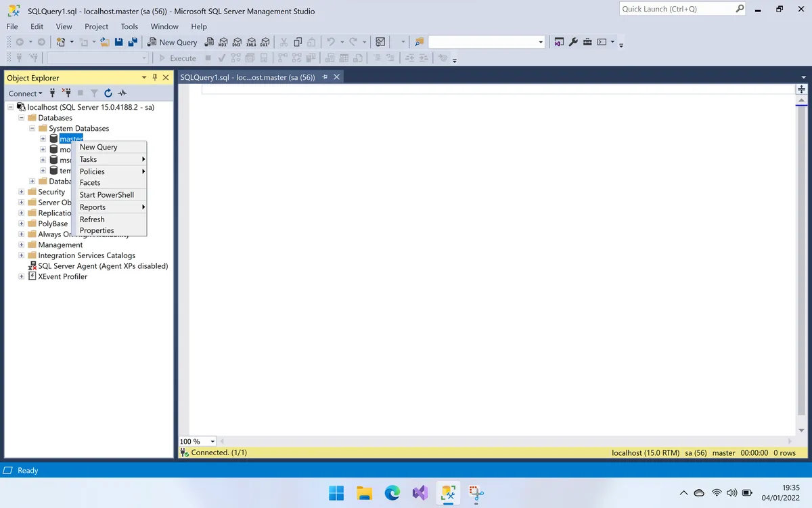The image size is (812, 508).
Task: Click the XMLA Query icon
Action: [x=251, y=42]
